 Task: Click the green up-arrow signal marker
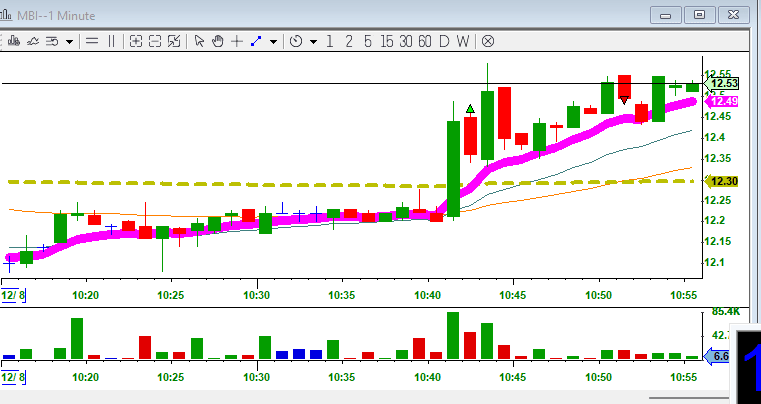[470, 108]
